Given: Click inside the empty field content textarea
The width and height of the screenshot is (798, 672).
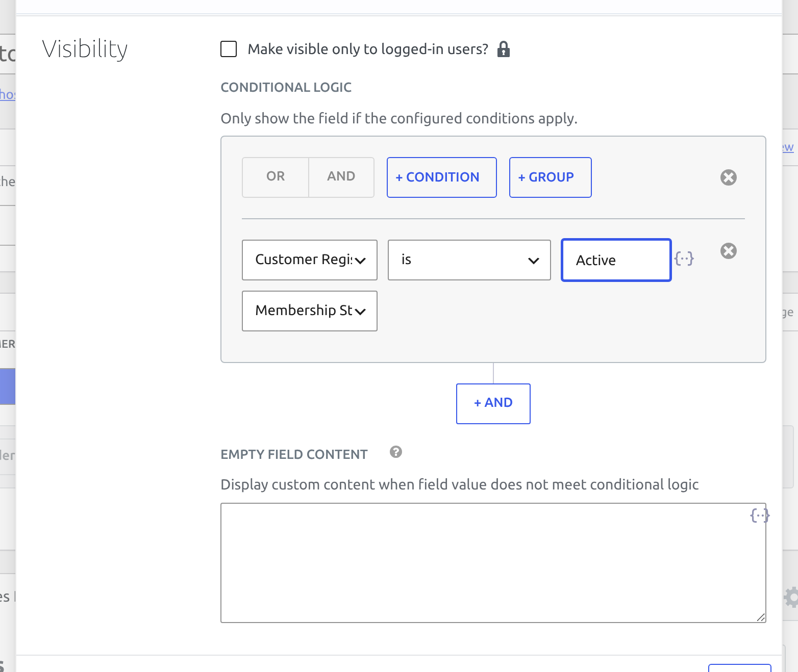Looking at the screenshot, I should (x=493, y=563).
